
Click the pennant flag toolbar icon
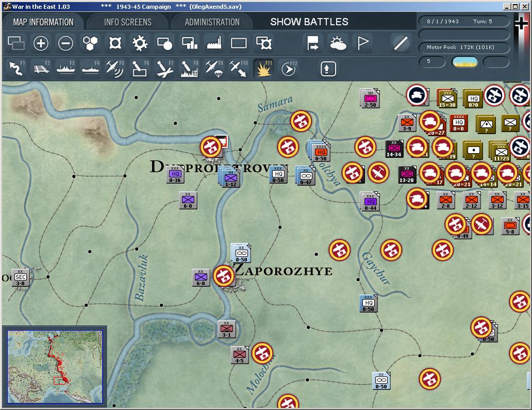(x=363, y=43)
